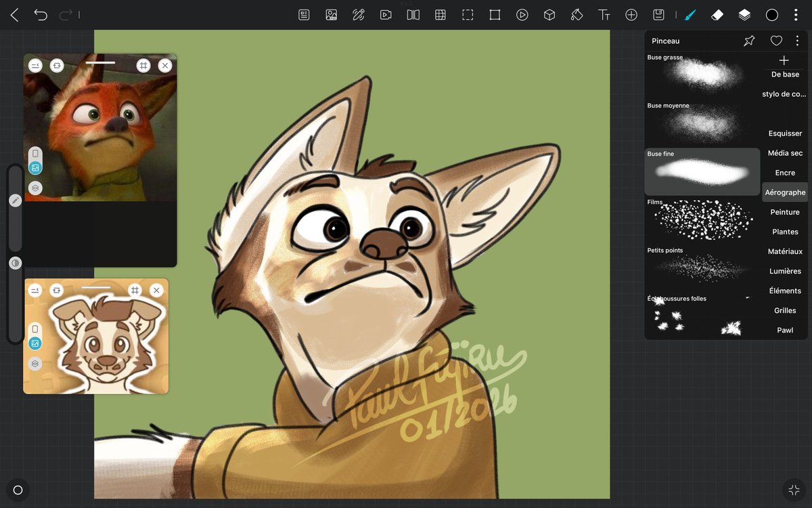Select the Buse moyenne brush
Screen dimensions: 812x508
(x=703, y=123)
